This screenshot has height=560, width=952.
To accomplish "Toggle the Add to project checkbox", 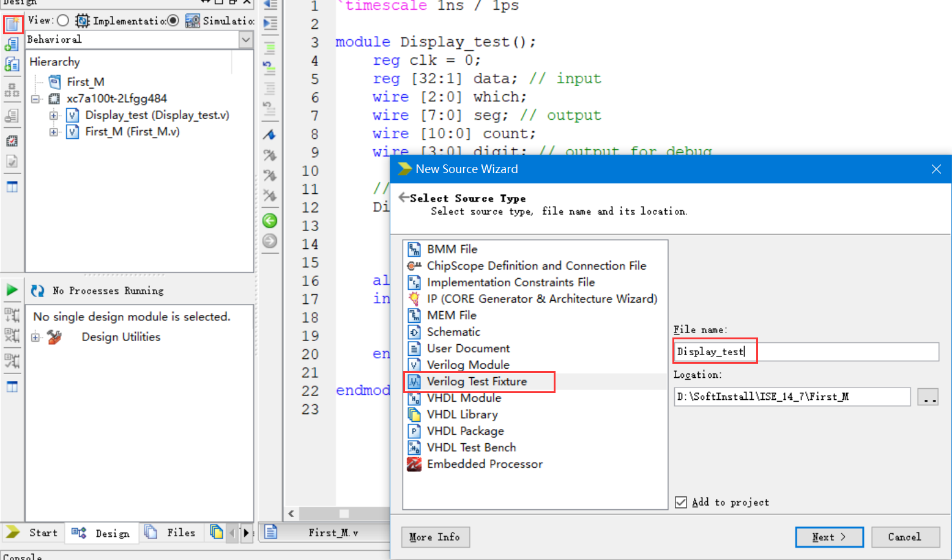I will [681, 503].
